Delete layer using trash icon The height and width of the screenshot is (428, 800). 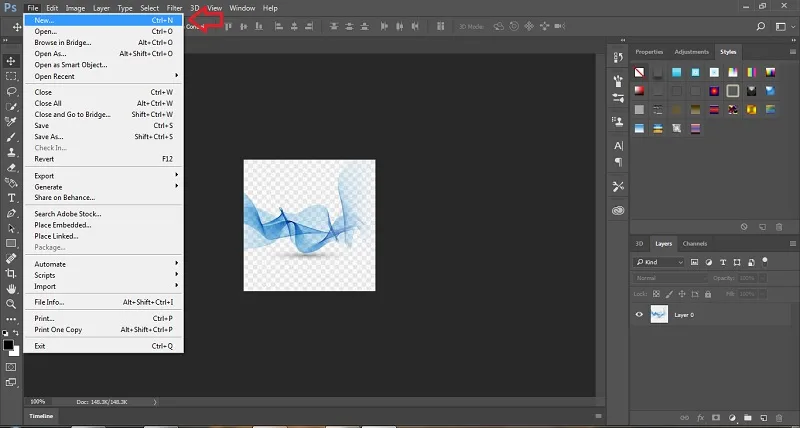[780, 418]
